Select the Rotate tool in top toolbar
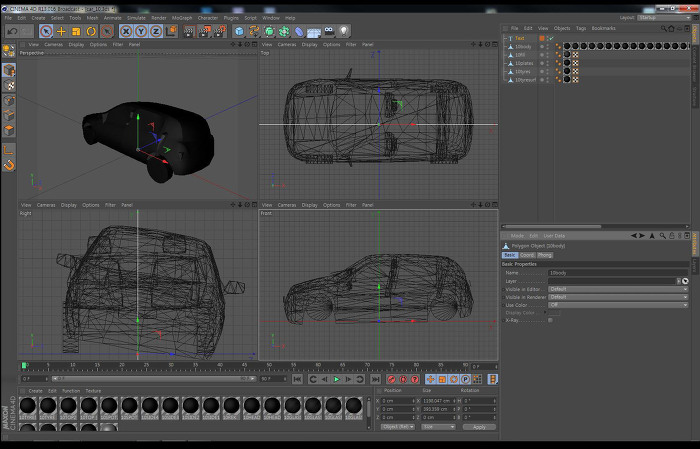 (x=91, y=31)
